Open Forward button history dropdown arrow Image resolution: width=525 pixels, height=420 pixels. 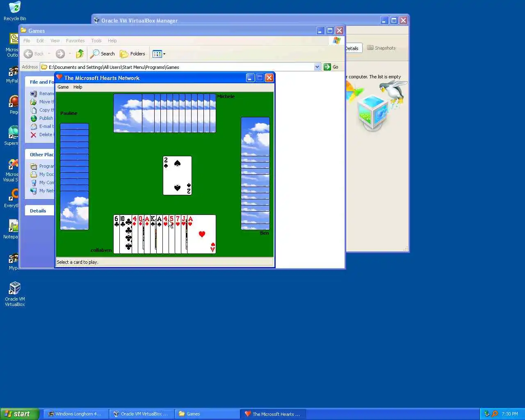point(70,54)
